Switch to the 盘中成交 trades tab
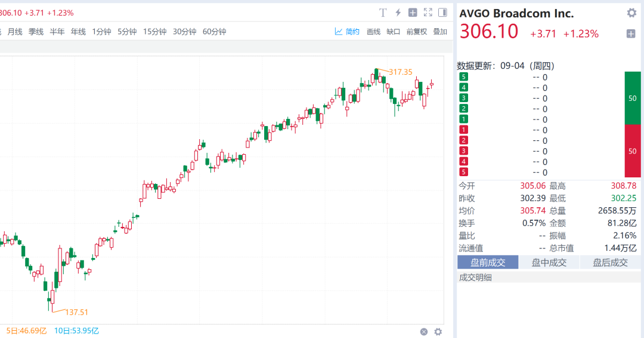The width and height of the screenshot is (644, 338). tap(549, 262)
